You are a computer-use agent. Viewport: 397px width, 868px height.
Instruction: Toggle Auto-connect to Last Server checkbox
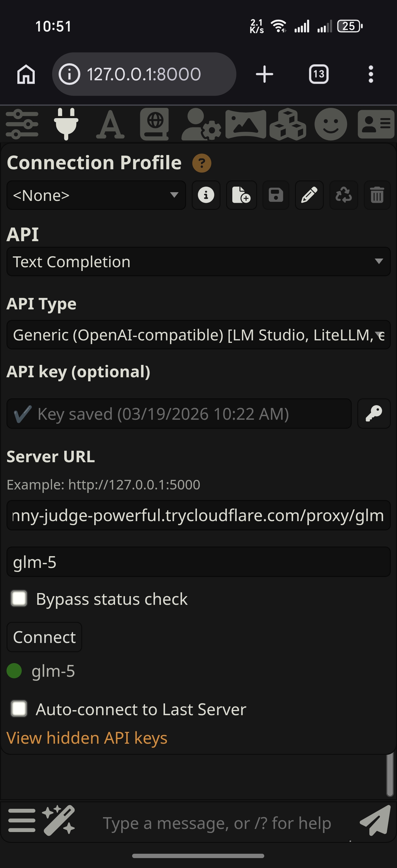[19, 708]
